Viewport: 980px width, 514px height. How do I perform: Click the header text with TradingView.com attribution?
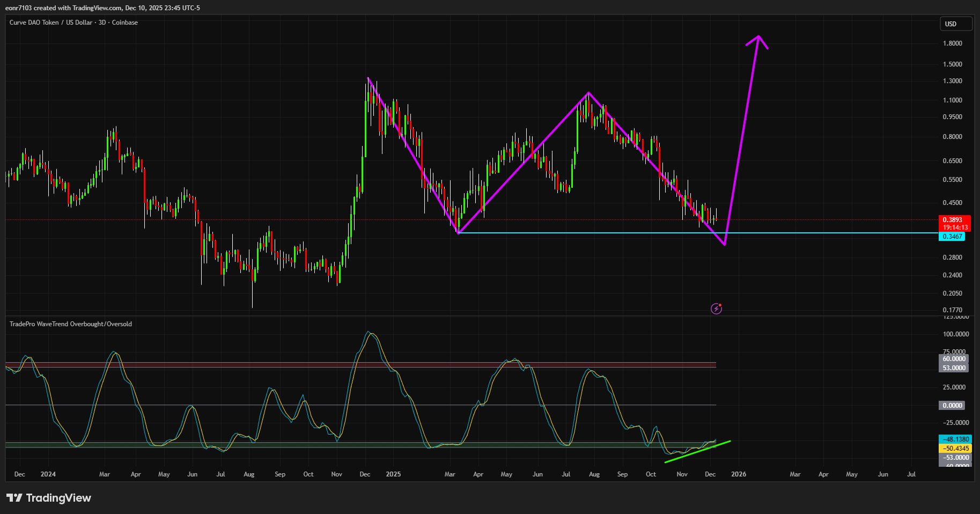tap(102, 8)
